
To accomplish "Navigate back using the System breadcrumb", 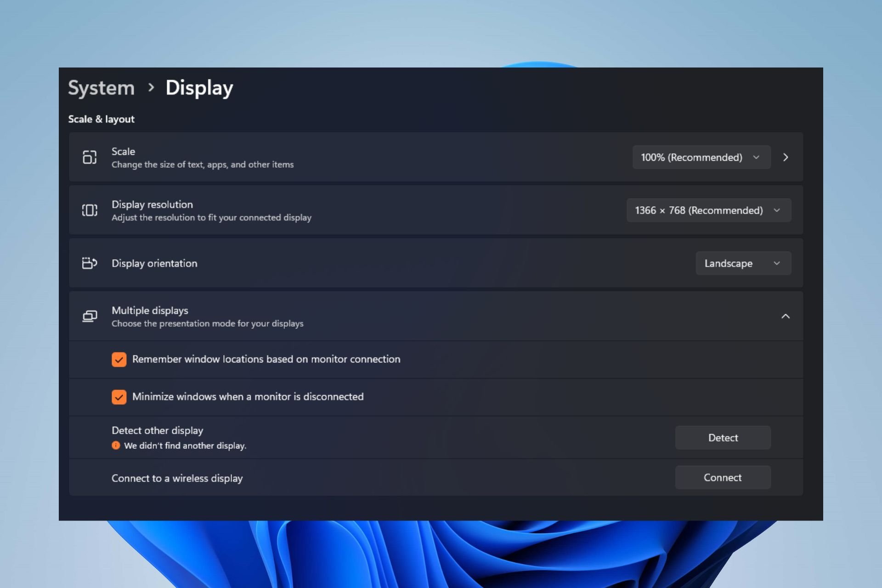I will [x=101, y=88].
